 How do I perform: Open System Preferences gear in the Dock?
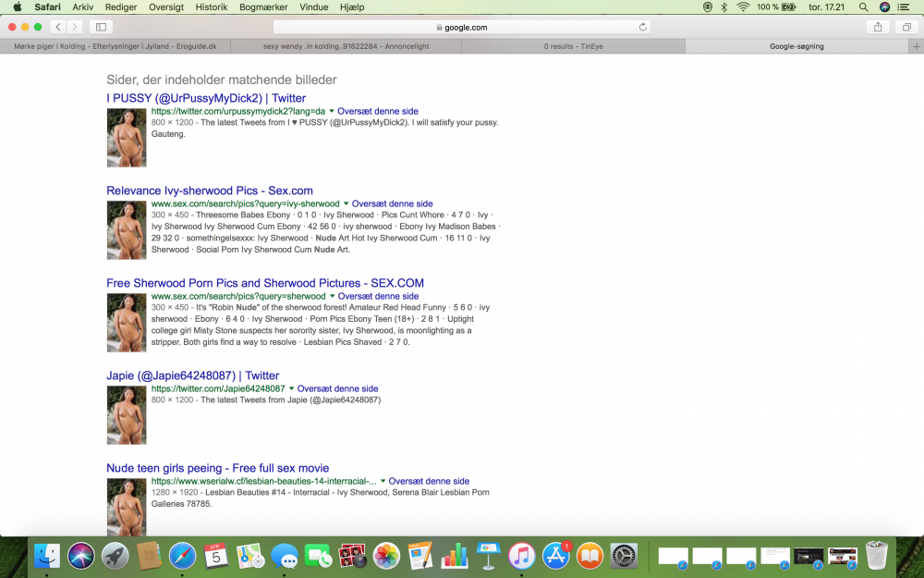(624, 556)
